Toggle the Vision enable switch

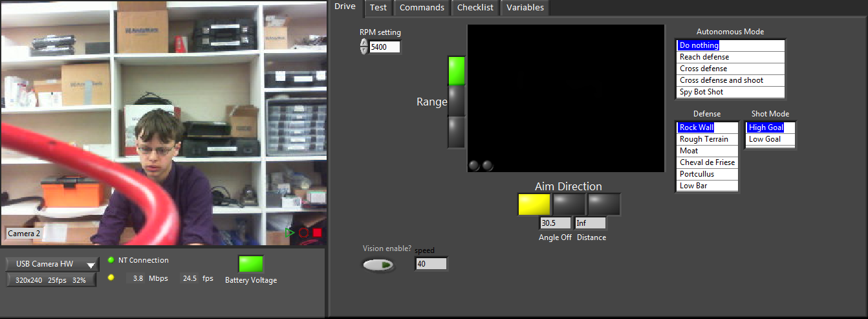pos(378,265)
